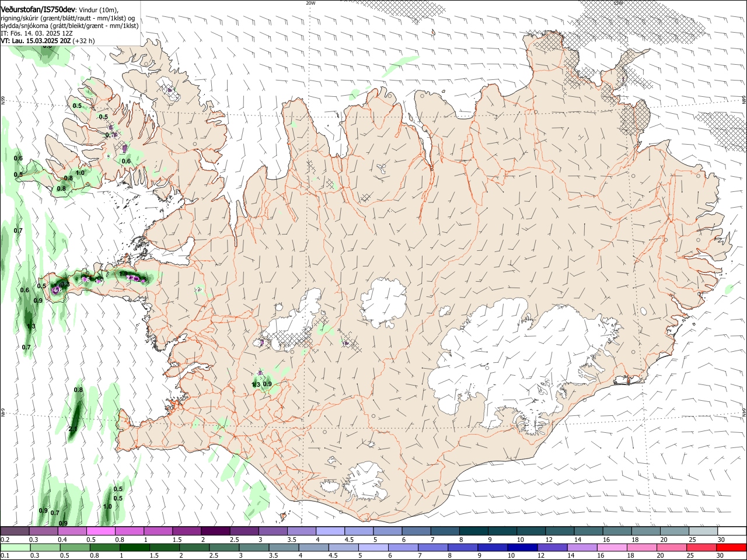The height and width of the screenshot is (560, 747).
Task: Select the red swatch labeled 30 in rain legend
Action: click(x=731, y=548)
